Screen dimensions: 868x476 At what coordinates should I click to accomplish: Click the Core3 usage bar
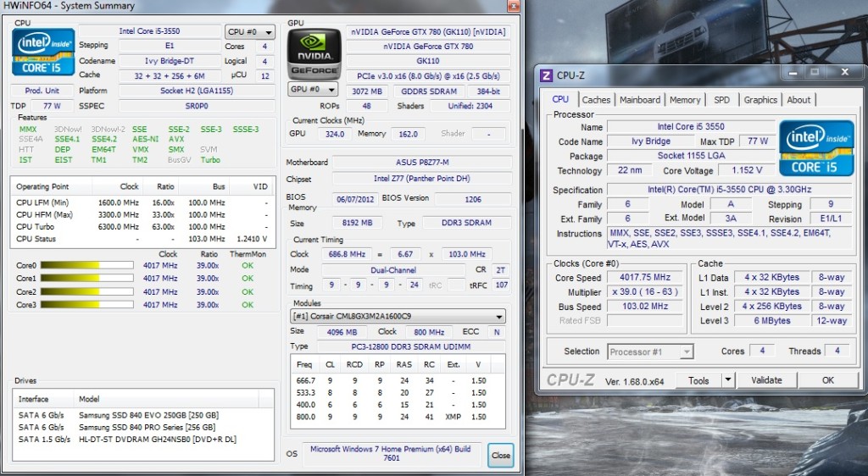[87, 305]
